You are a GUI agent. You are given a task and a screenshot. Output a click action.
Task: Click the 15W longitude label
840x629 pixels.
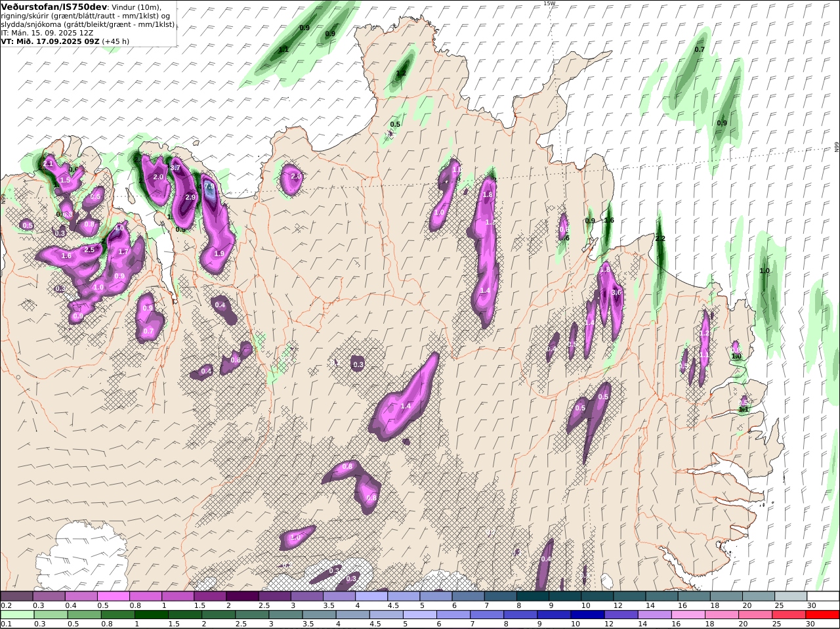[549, 3]
